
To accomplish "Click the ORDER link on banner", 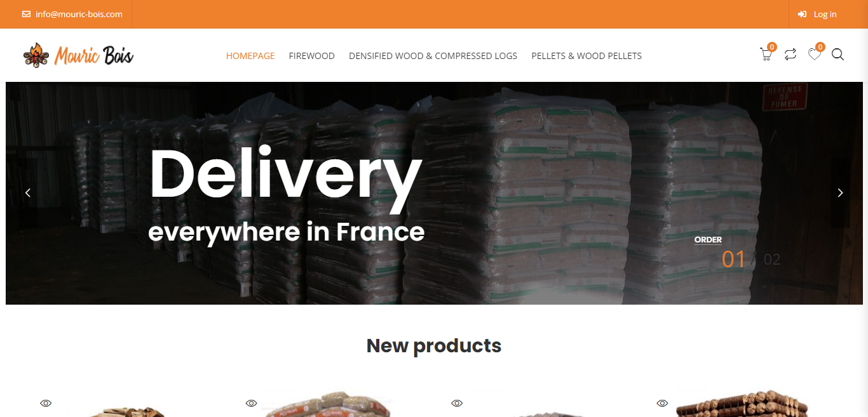I will coord(708,240).
